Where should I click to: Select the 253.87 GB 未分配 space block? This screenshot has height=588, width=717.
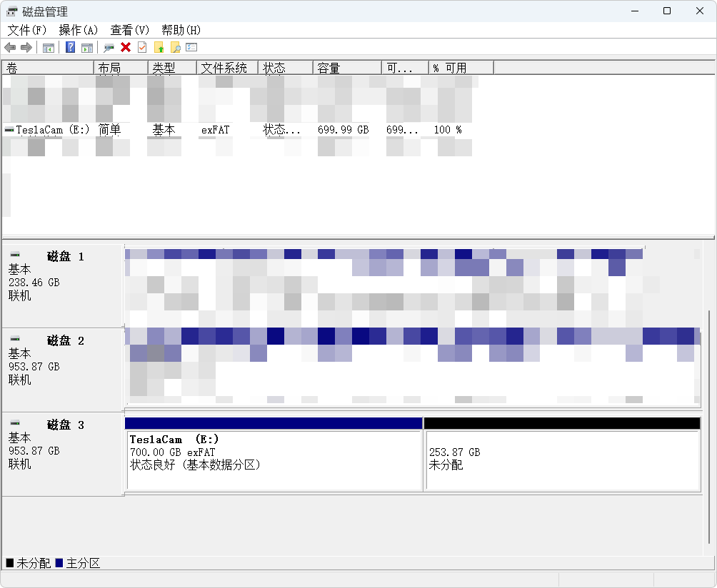click(x=563, y=454)
